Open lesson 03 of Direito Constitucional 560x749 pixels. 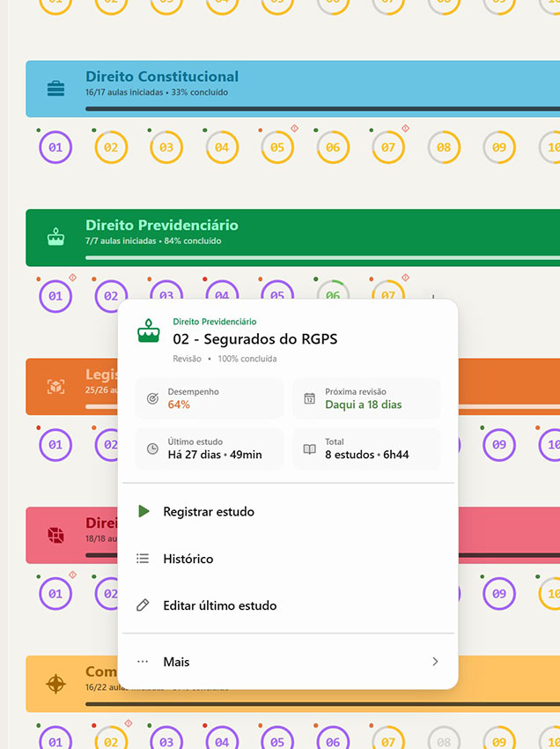[166, 147]
